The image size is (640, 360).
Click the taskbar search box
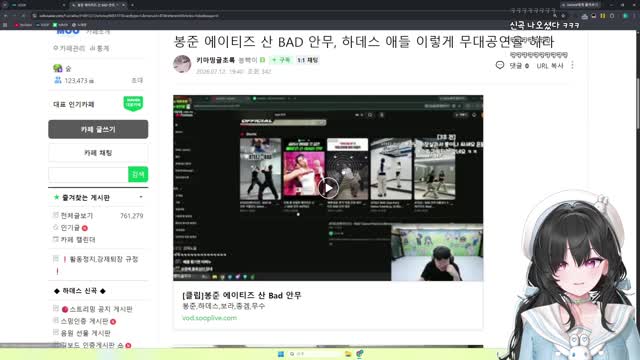(314, 354)
